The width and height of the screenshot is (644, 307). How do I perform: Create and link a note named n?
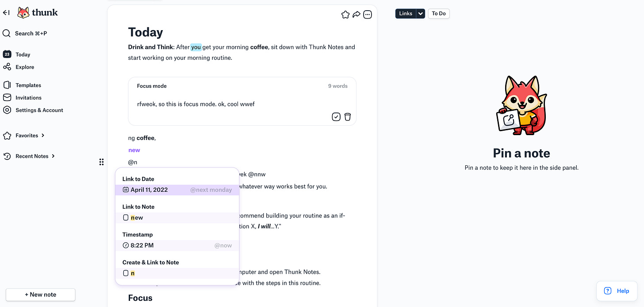pyautogui.click(x=177, y=273)
